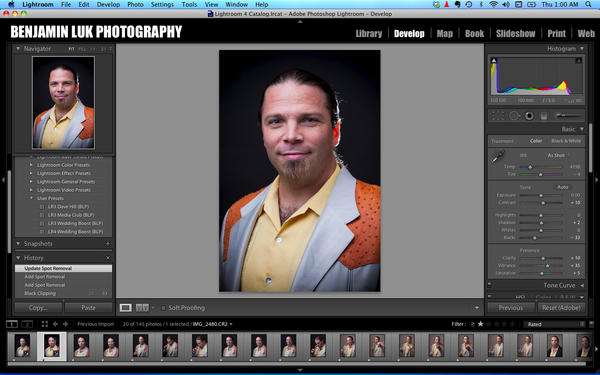Collapse the User Presets folder
Image resolution: width=600 pixels, height=375 pixels.
point(31,198)
